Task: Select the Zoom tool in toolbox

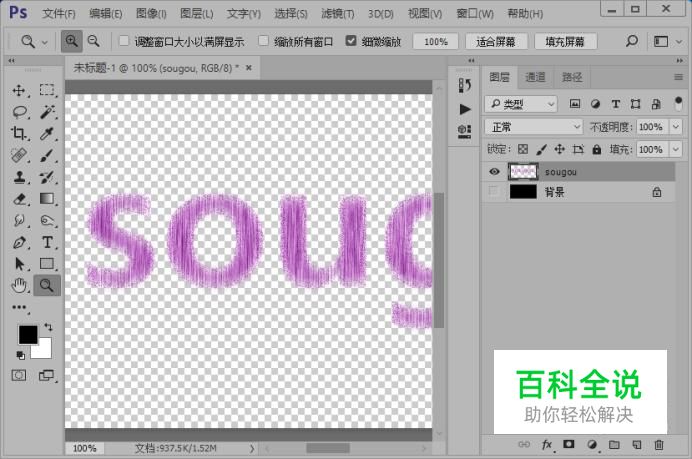Action: [47, 286]
